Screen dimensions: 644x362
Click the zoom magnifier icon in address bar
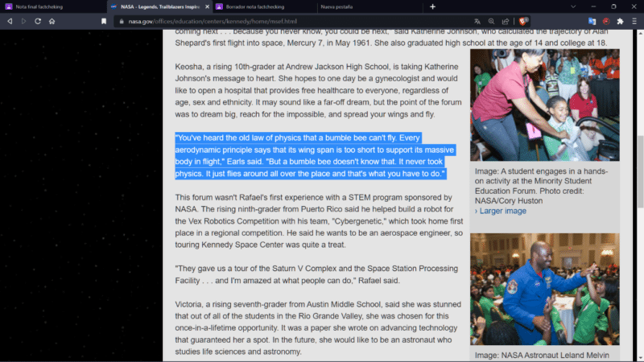[490, 21]
